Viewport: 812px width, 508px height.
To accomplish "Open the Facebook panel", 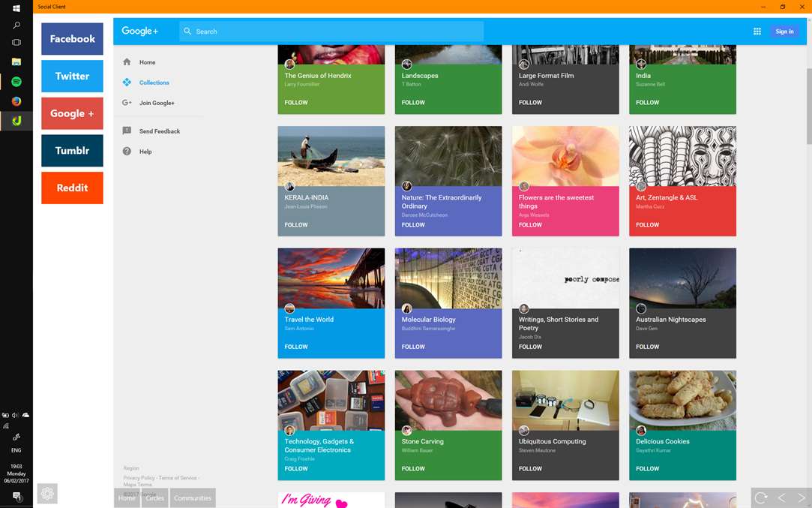I will pos(72,38).
